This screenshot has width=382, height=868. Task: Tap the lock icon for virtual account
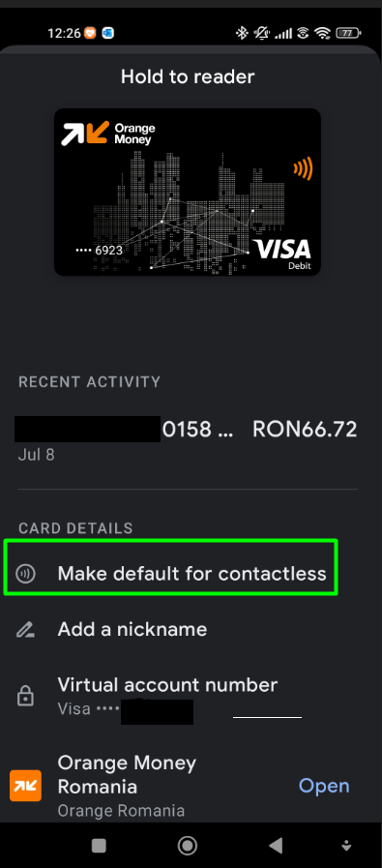(25, 697)
